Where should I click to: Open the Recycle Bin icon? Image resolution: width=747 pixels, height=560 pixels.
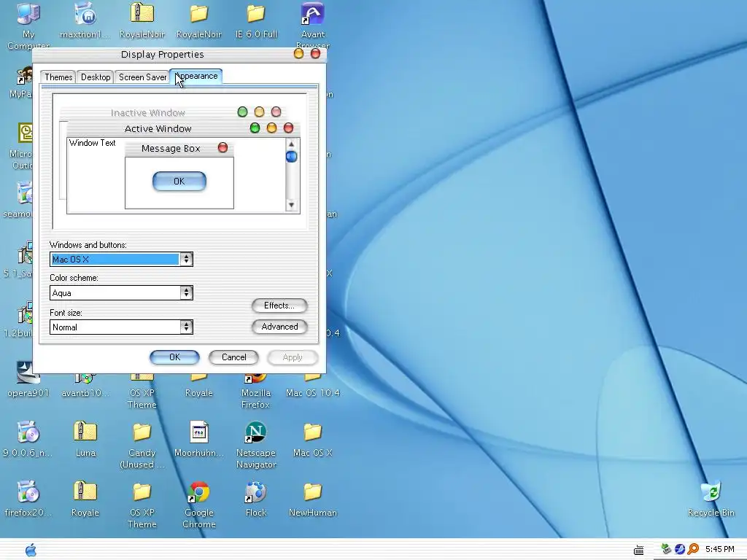(x=711, y=492)
